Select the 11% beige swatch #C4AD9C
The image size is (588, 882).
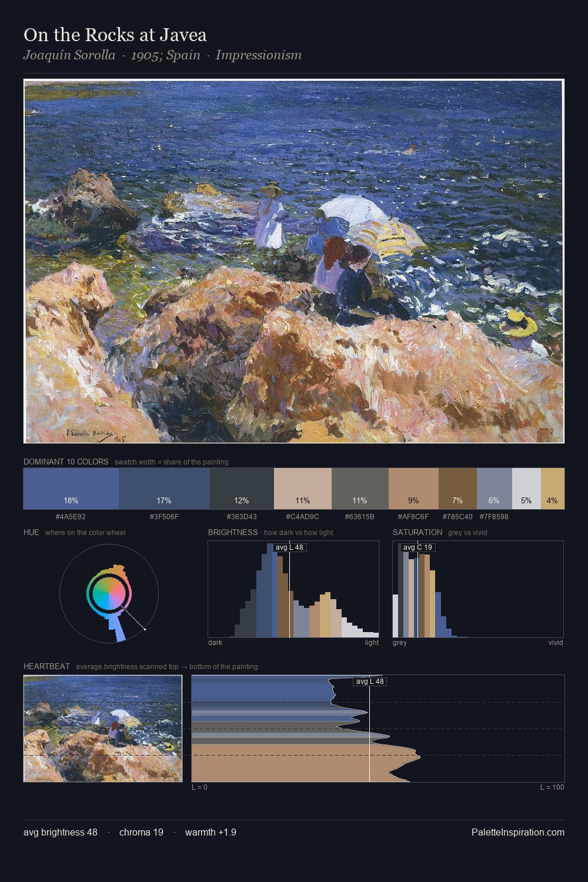(x=303, y=489)
